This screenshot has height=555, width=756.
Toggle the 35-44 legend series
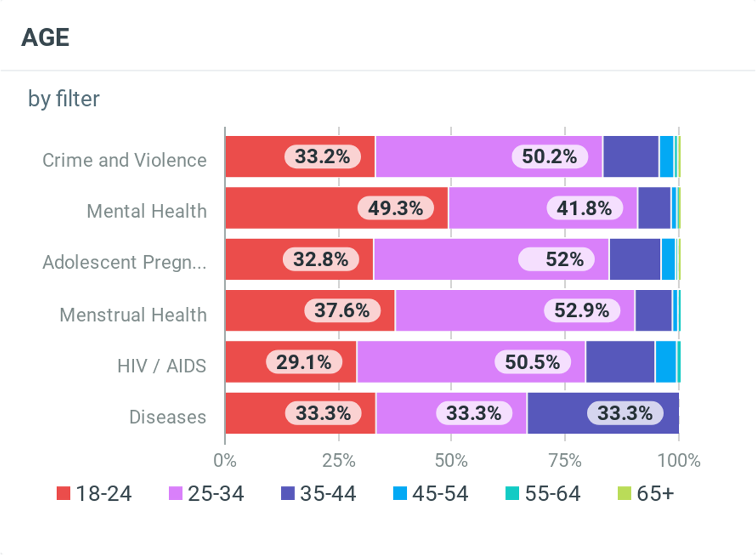tap(319, 493)
